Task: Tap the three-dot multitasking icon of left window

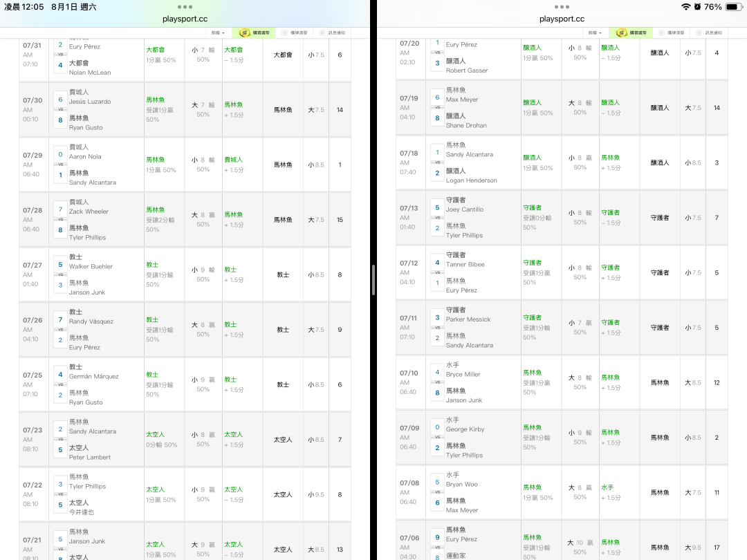Action: pyautogui.click(x=185, y=7)
